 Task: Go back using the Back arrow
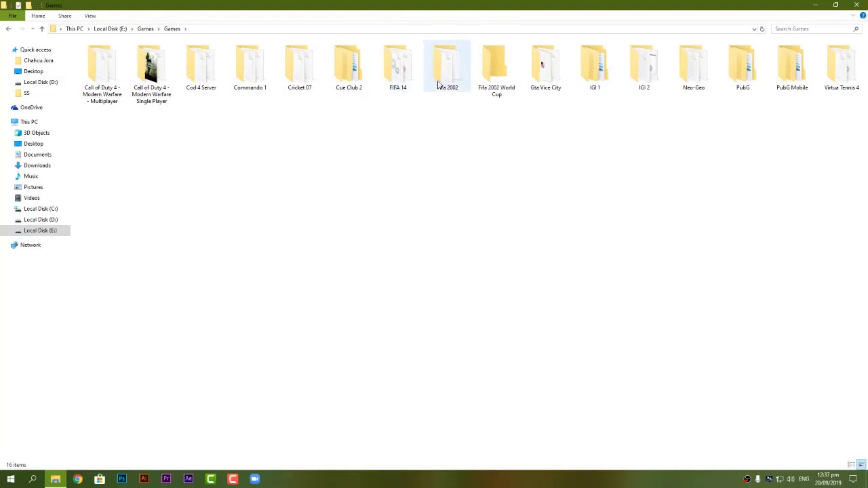click(x=8, y=28)
